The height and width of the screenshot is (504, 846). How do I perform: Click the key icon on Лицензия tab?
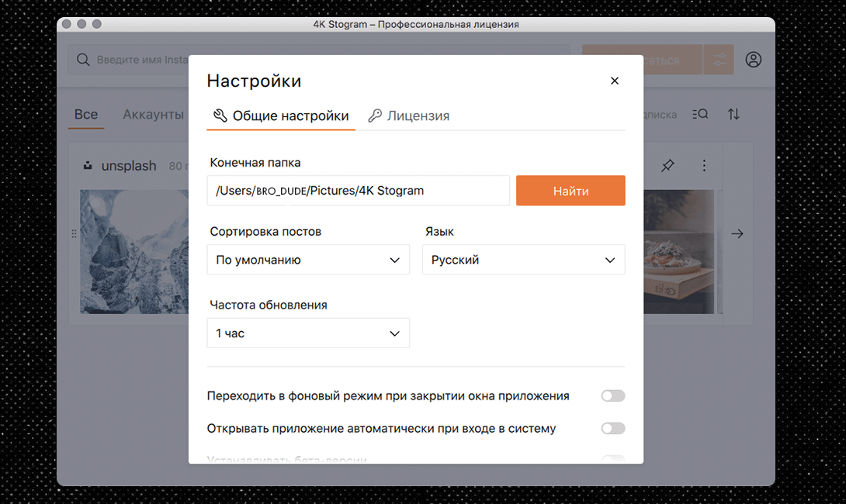(x=375, y=116)
